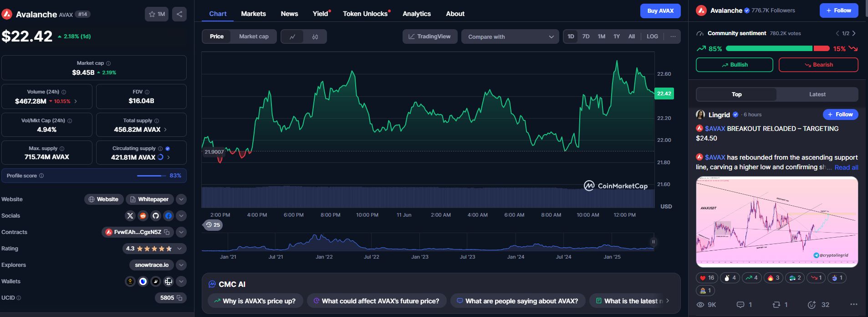Open the X (Twitter) social icon
The image size is (868, 317).
point(130,216)
